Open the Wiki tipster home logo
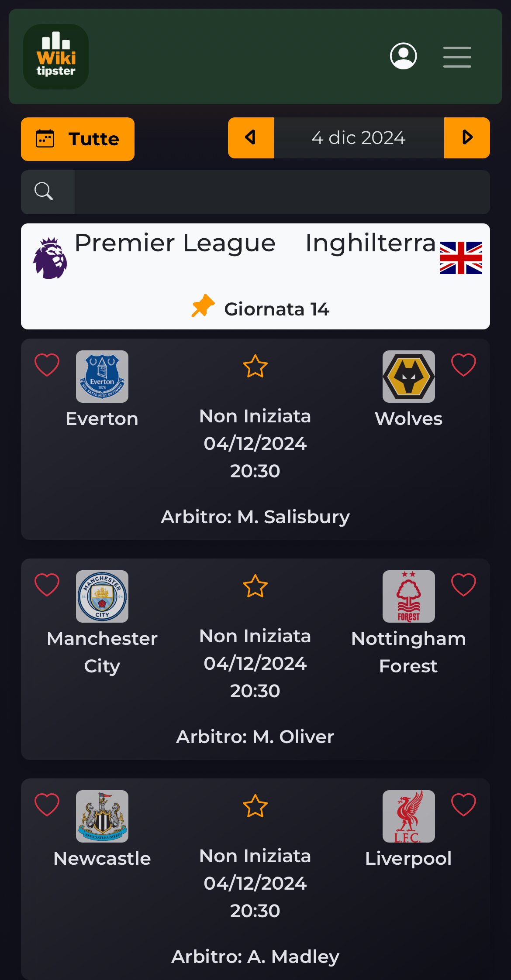 (x=56, y=57)
